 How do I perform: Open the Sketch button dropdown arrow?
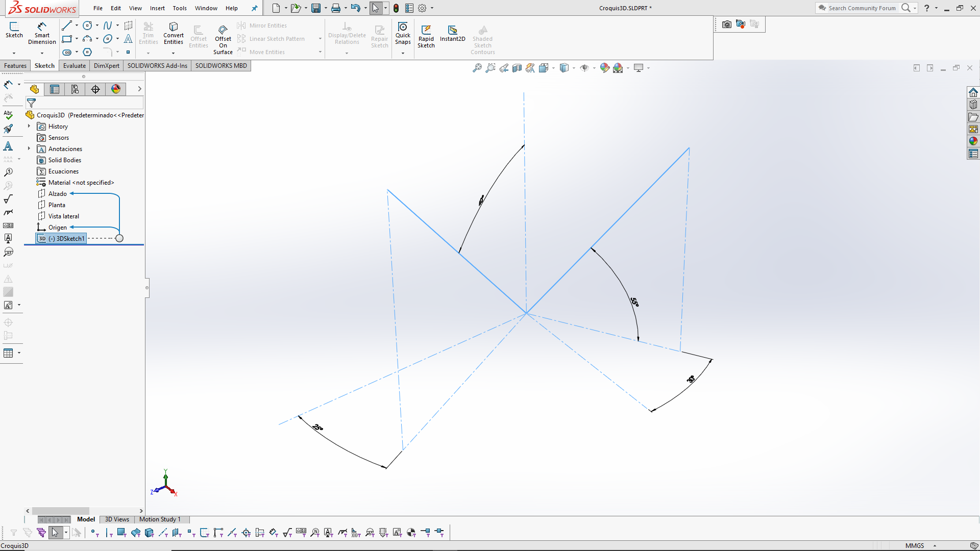(x=14, y=53)
